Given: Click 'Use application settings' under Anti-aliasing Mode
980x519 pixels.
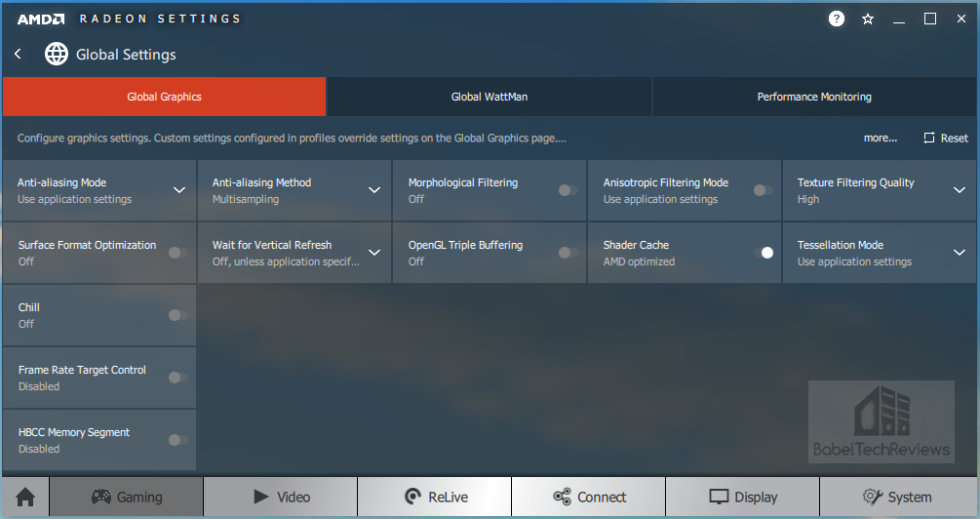Looking at the screenshot, I should pyautogui.click(x=74, y=199).
